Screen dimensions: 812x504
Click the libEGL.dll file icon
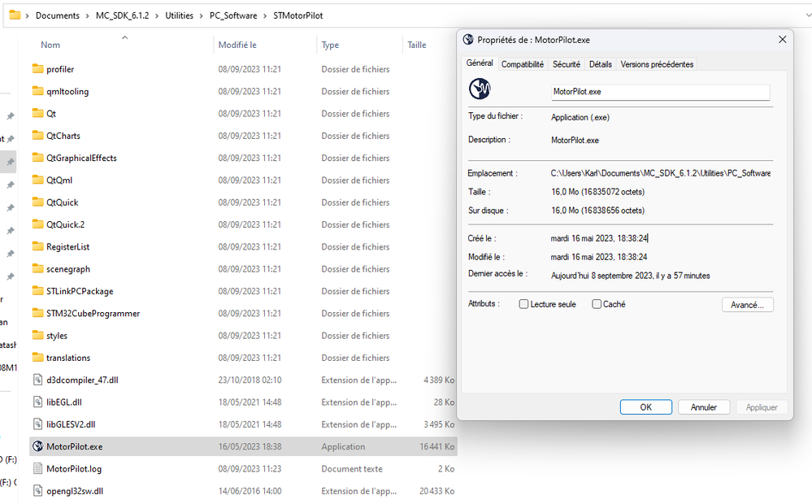click(38, 402)
